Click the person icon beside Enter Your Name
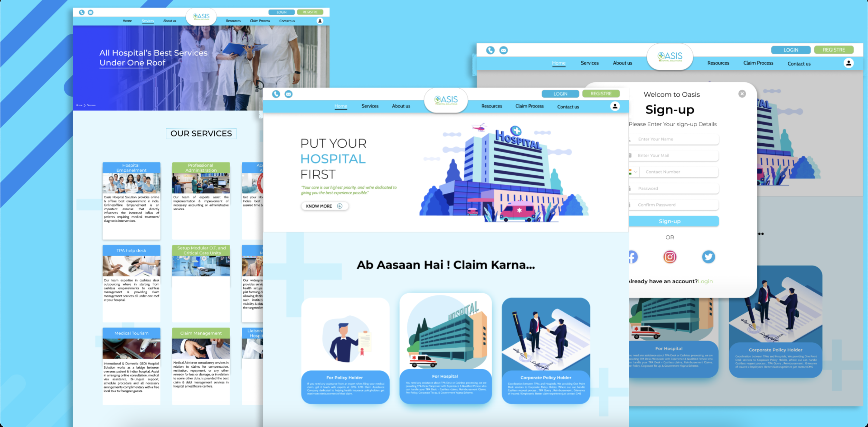The image size is (868, 427). (630, 139)
